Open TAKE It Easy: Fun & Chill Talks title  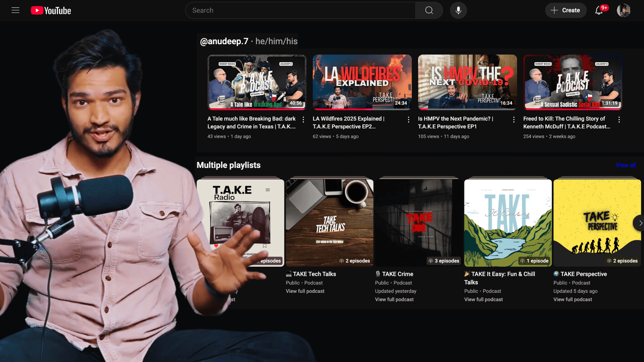[x=500, y=278]
